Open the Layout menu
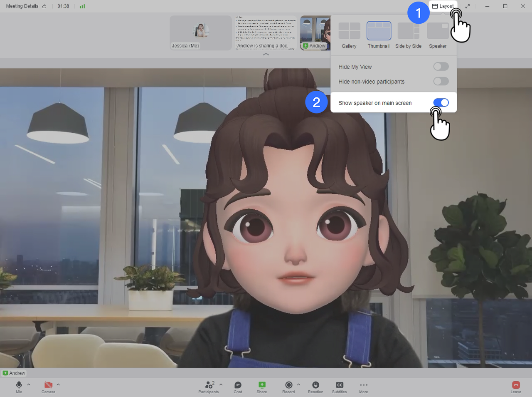 tap(443, 6)
